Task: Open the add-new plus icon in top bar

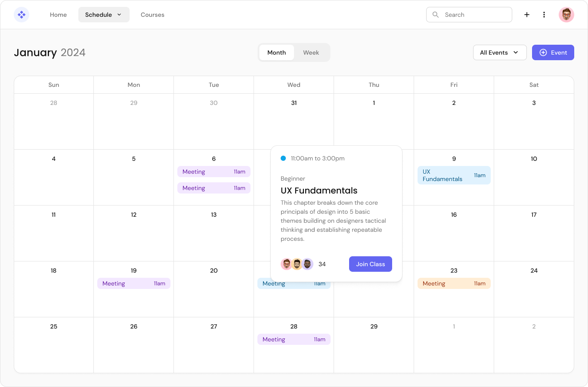Action: 526,14
